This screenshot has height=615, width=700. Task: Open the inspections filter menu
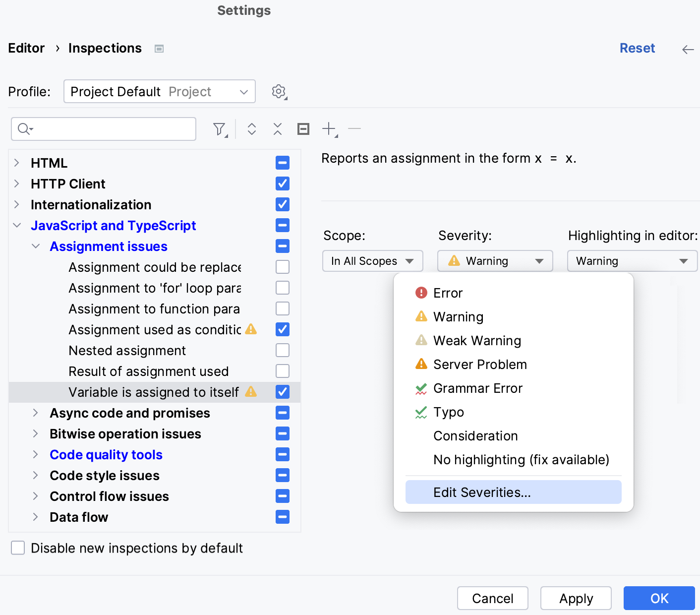[220, 128]
